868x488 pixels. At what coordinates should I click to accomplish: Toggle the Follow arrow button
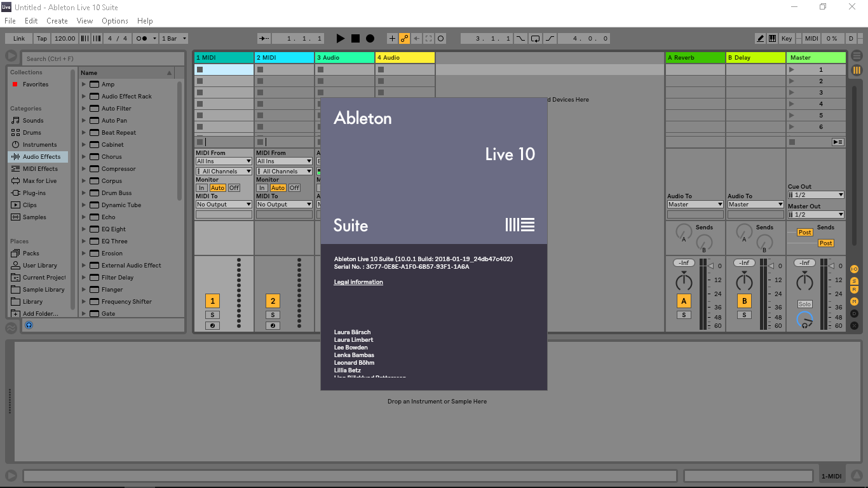(264, 39)
